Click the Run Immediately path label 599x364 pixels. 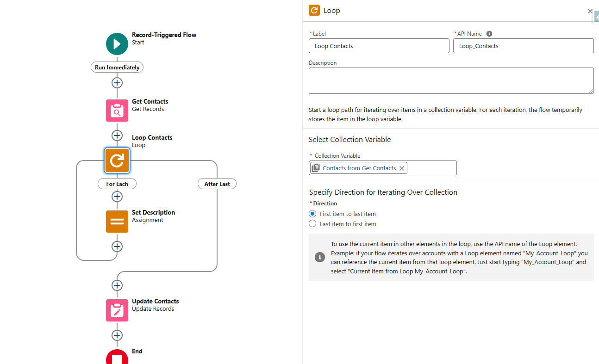point(117,67)
